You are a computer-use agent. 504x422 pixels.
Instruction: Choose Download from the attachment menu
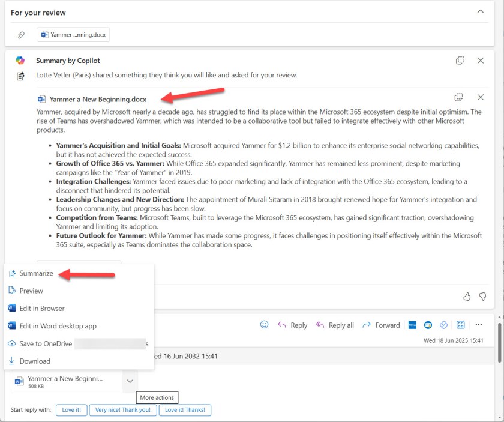point(79,361)
